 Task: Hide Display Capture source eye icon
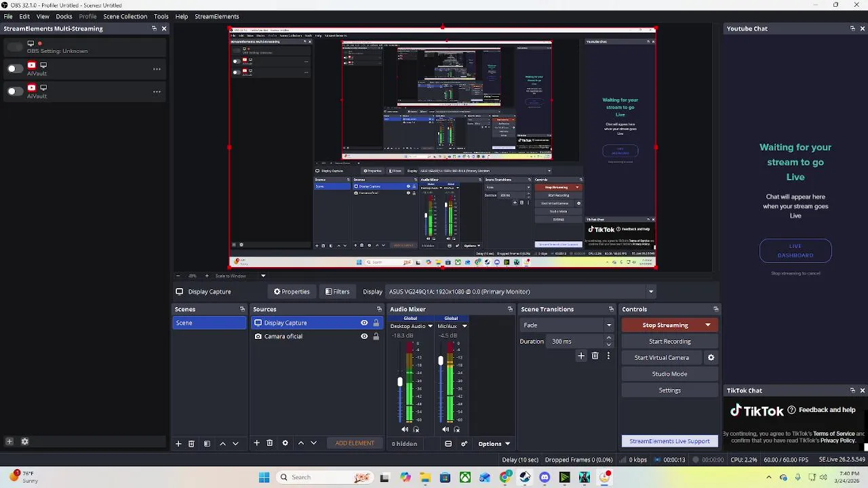coord(364,323)
